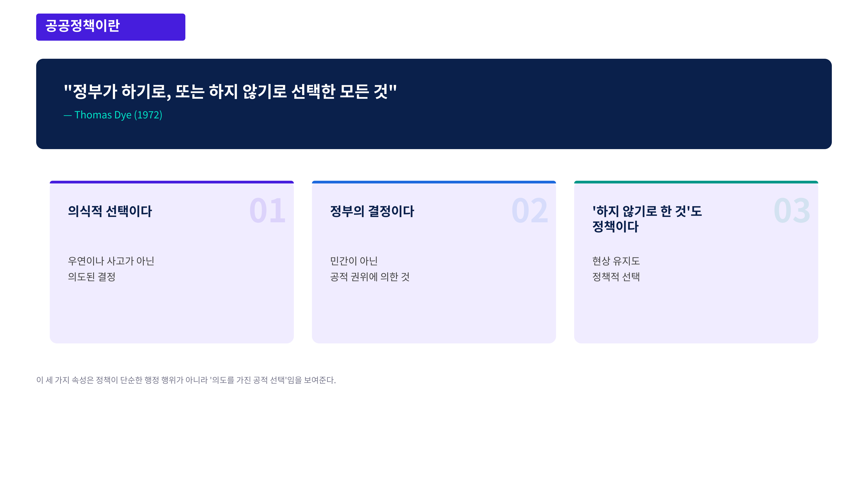This screenshot has width=868, height=488.
Task: Click the teal accent bar above third card
Action: [x=696, y=182]
